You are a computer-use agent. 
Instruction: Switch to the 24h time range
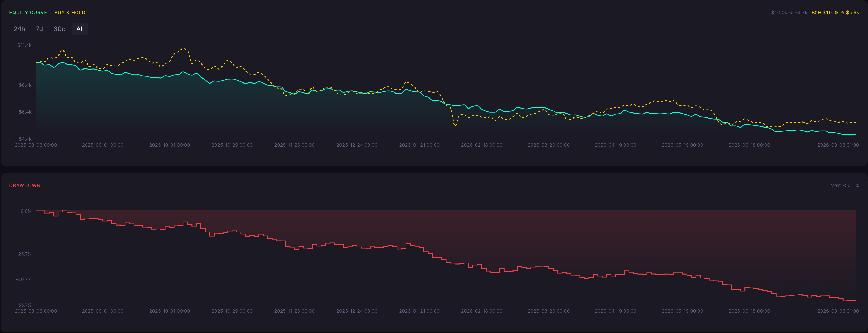coord(19,29)
